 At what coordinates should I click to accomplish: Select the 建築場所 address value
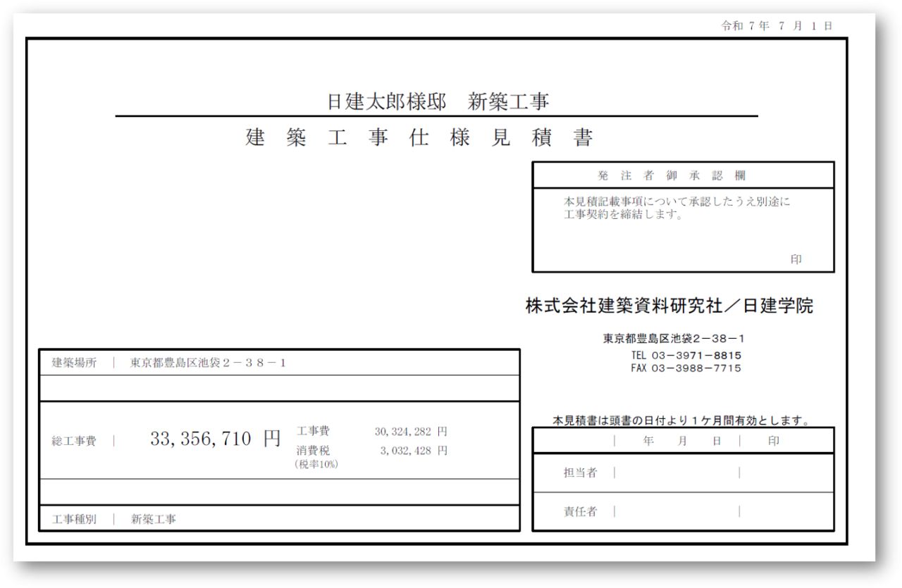209,363
